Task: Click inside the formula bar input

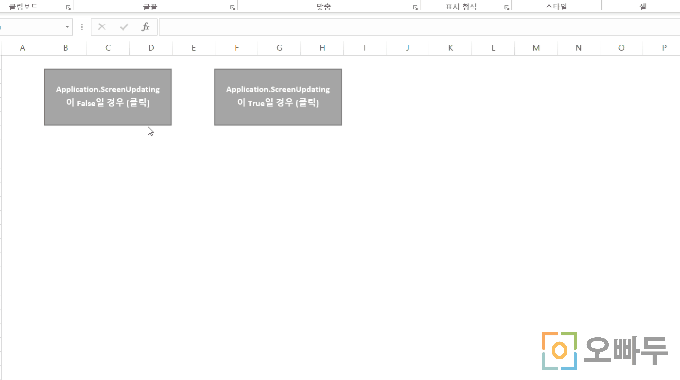Action: (x=419, y=27)
